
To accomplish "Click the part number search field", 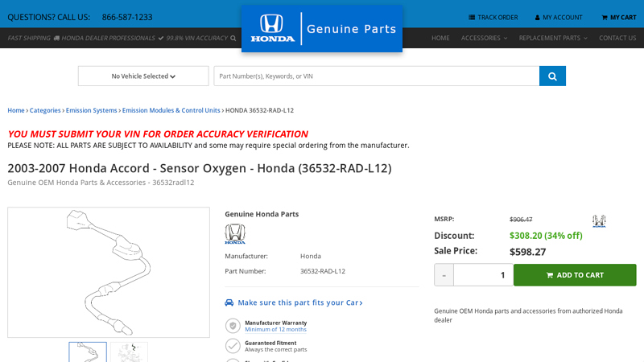I will tap(376, 76).
